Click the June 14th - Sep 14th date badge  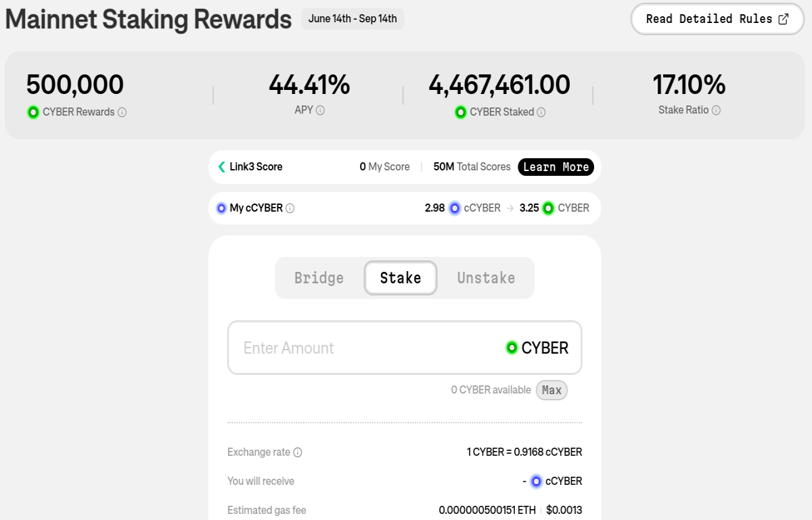pyautogui.click(x=353, y=19)
